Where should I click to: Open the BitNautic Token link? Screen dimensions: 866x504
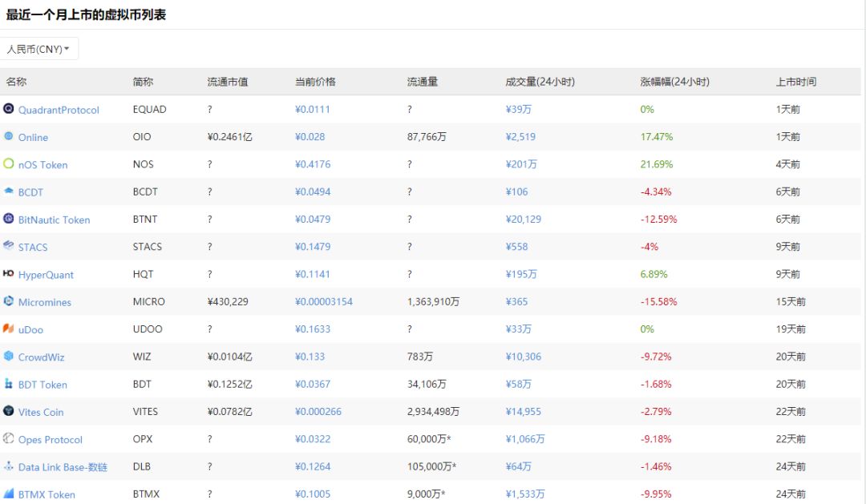55,220
